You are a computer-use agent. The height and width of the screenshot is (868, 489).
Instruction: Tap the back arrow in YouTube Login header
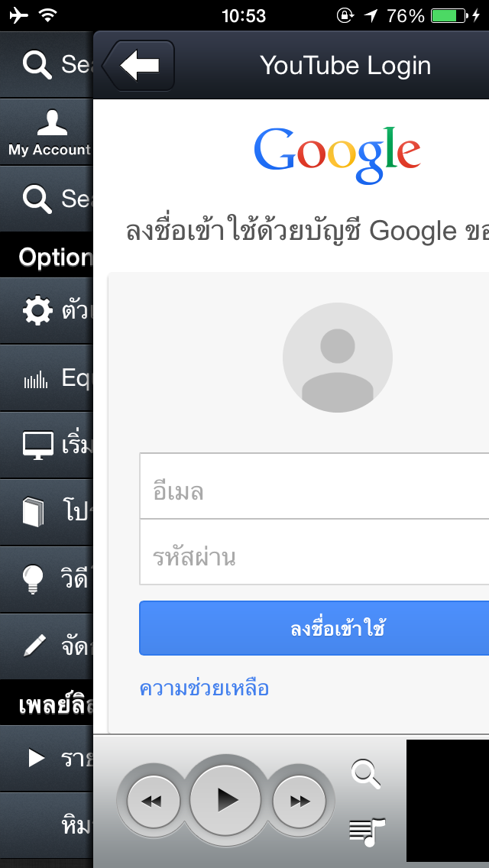pyautogui.click(x=138, y=65)
